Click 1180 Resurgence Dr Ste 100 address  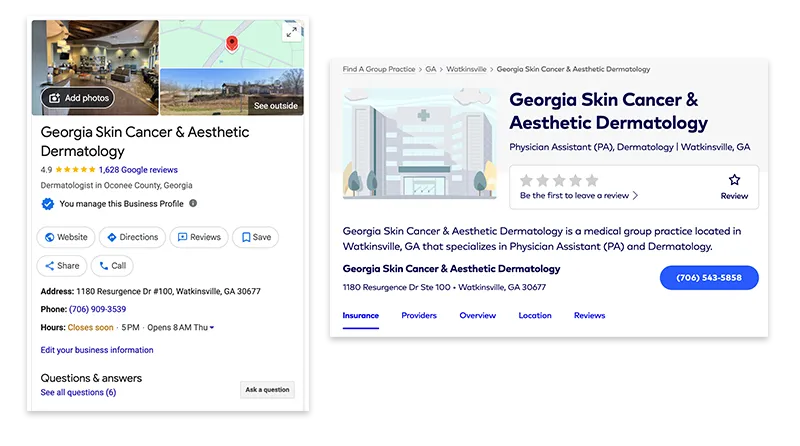[444, 287]
